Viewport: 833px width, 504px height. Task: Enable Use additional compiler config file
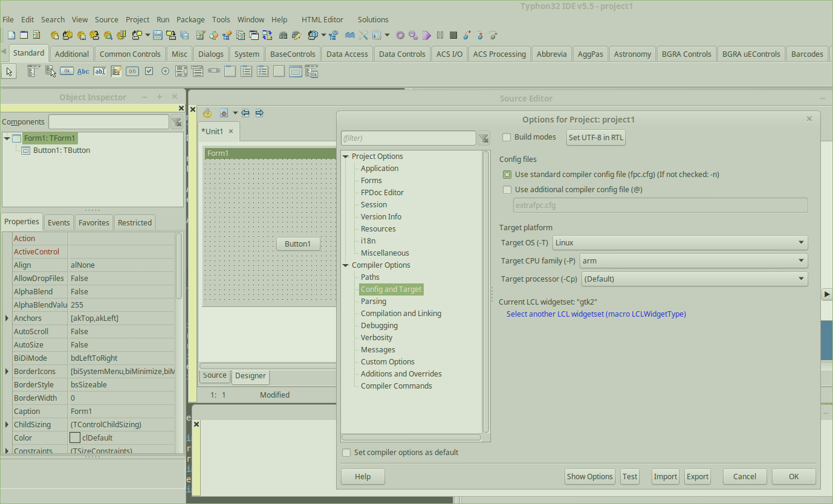coord(507,190)
